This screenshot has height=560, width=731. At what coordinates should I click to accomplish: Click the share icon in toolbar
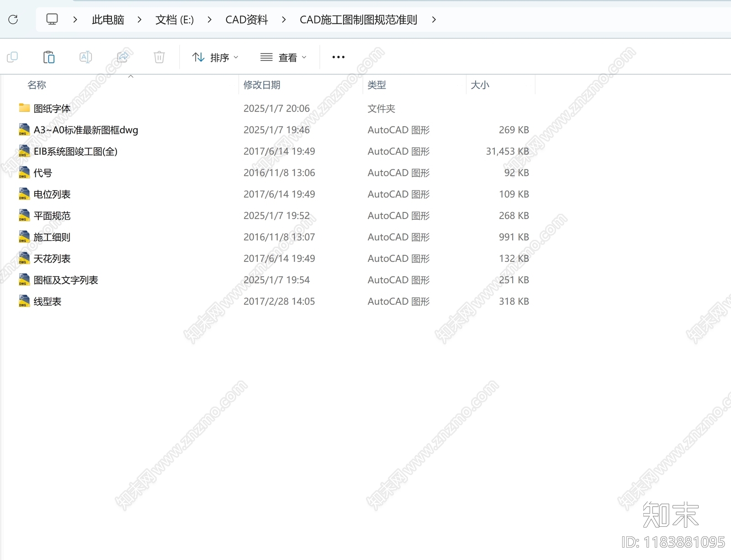(122, 57)
